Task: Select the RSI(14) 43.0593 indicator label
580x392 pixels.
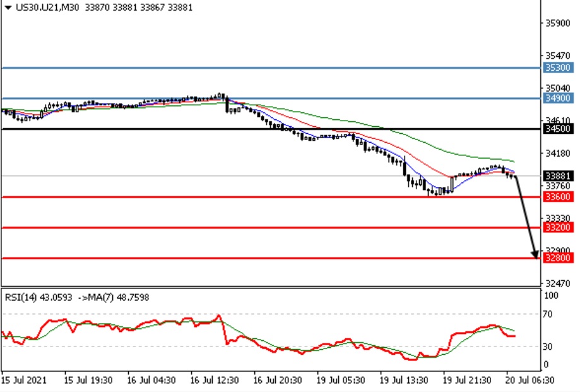Action: (x=38, y=297)
